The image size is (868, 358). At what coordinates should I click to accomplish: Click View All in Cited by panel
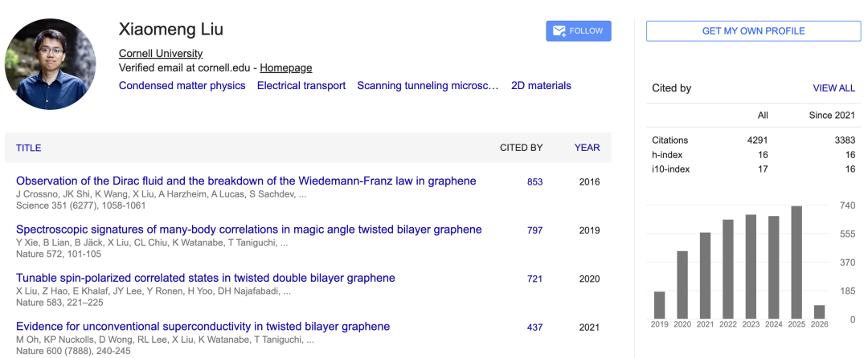pos(833,88)
